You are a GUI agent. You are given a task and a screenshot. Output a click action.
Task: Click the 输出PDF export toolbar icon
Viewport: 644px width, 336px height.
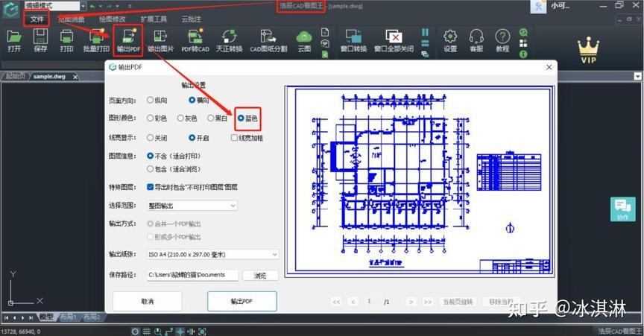coord(127,40)
